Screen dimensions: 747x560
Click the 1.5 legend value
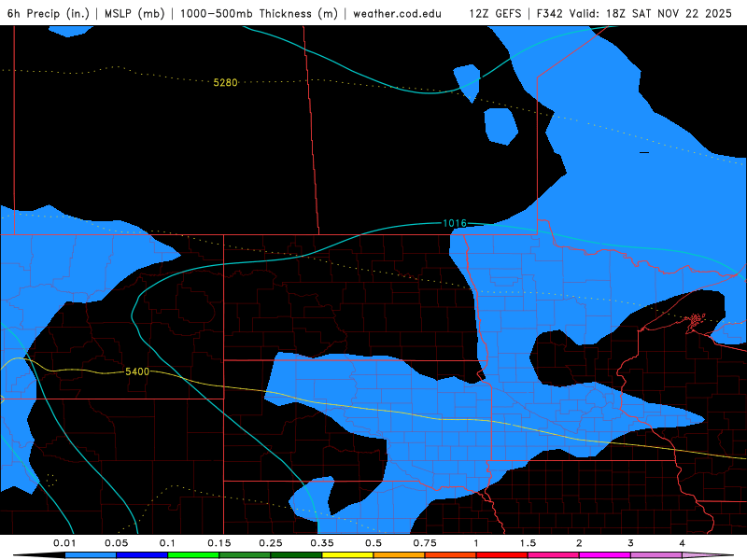click(528, 543)
